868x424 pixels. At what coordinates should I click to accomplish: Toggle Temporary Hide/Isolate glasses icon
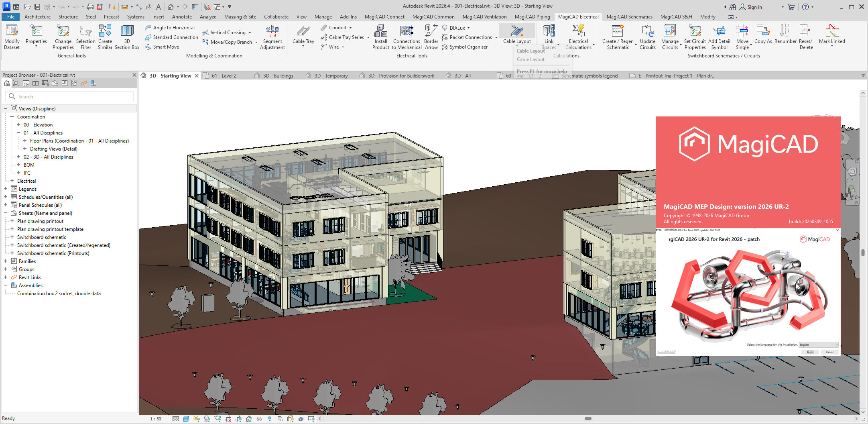259,419
